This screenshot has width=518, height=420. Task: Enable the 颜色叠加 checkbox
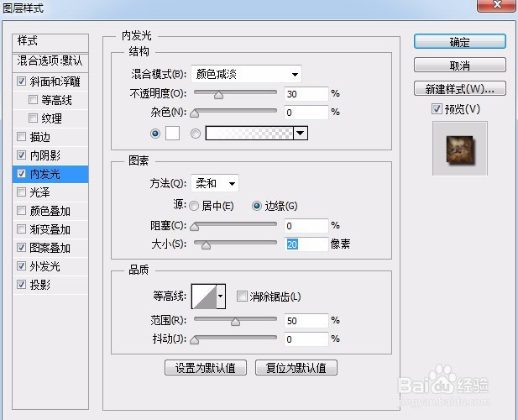[22, 211]
